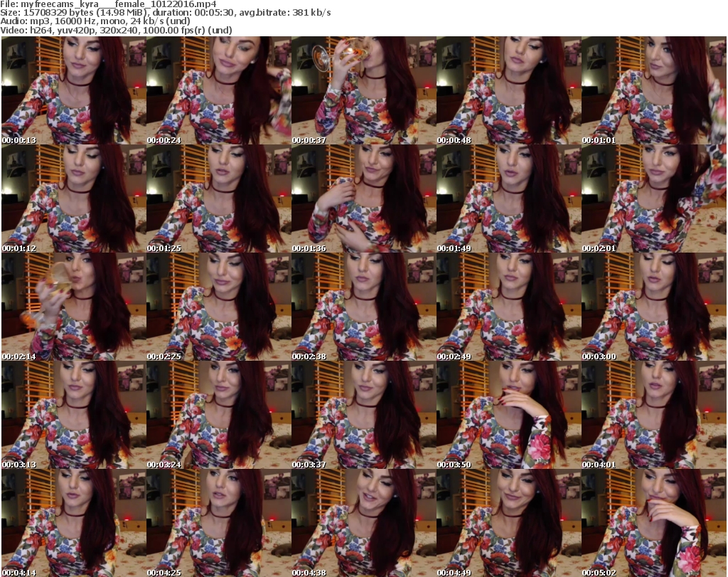The width and height of the screenshot is (728, 577).
Task: Select the thumbnail at 00:05:02
Action: point(654,523)
